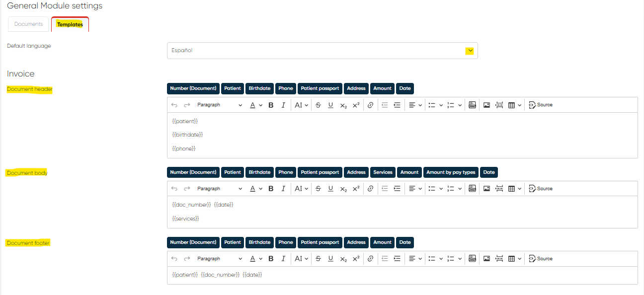
Task: Switch to the Documents tab
Action: 29,24
